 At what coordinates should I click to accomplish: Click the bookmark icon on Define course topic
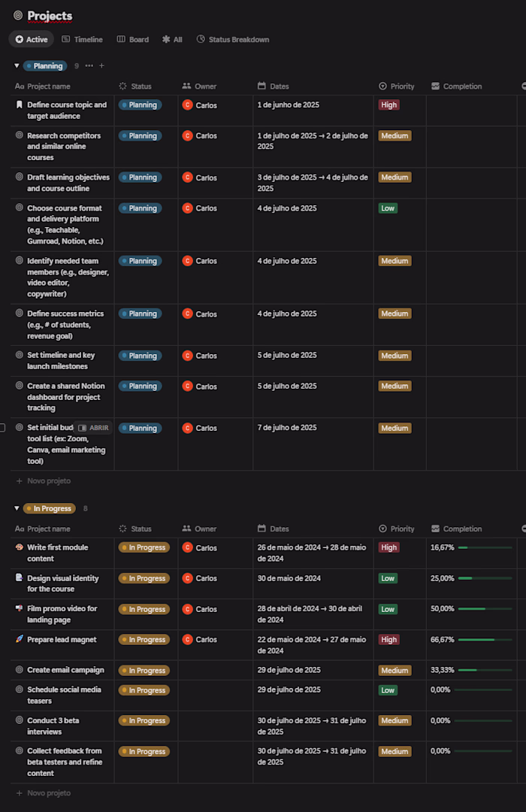20,105
